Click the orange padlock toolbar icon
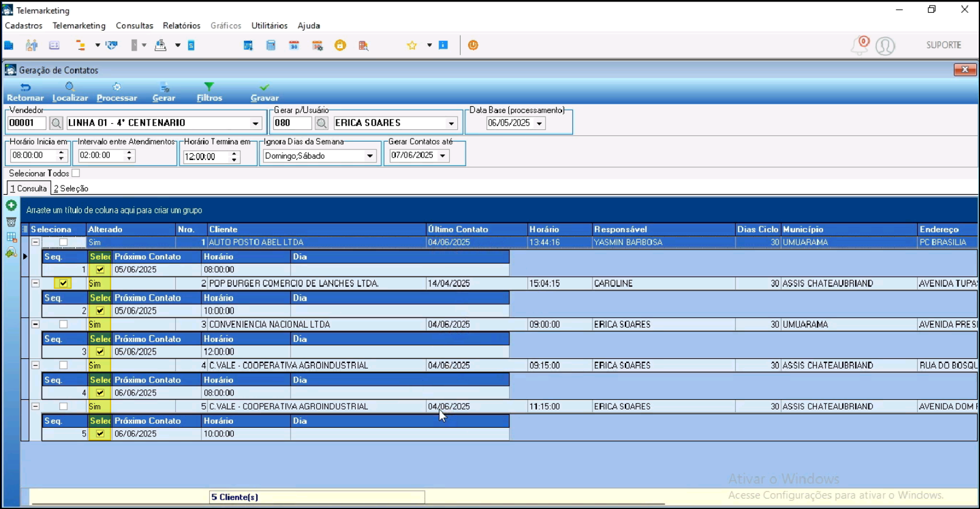The height and width of the screenshot is (509, 980). [340, 45]
